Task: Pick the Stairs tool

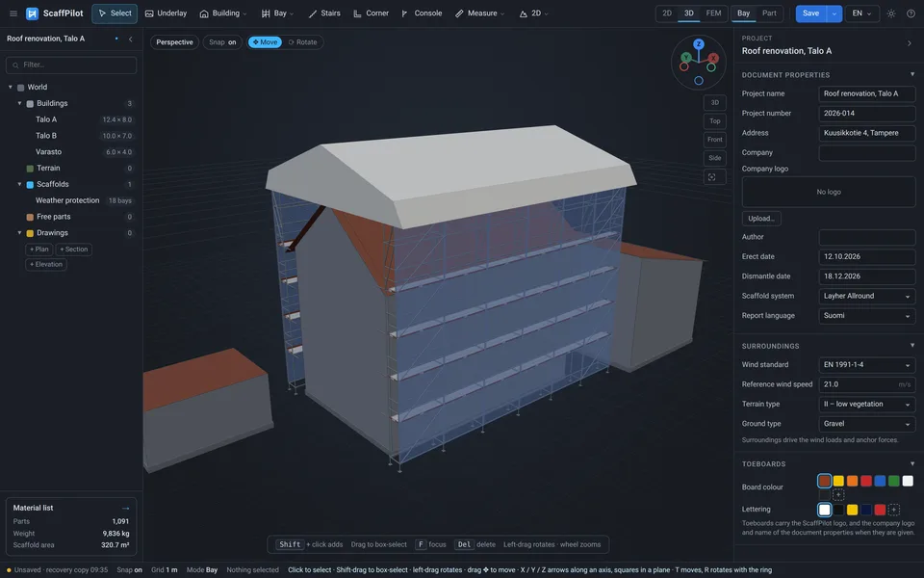Action: pyautogui.click(x=324, y=13)
